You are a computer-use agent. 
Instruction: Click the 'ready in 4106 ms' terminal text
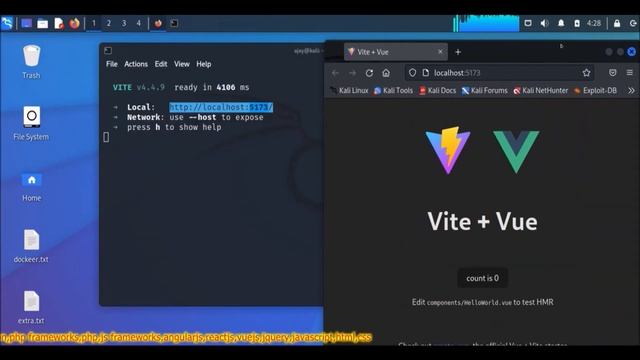pos(211,87)
